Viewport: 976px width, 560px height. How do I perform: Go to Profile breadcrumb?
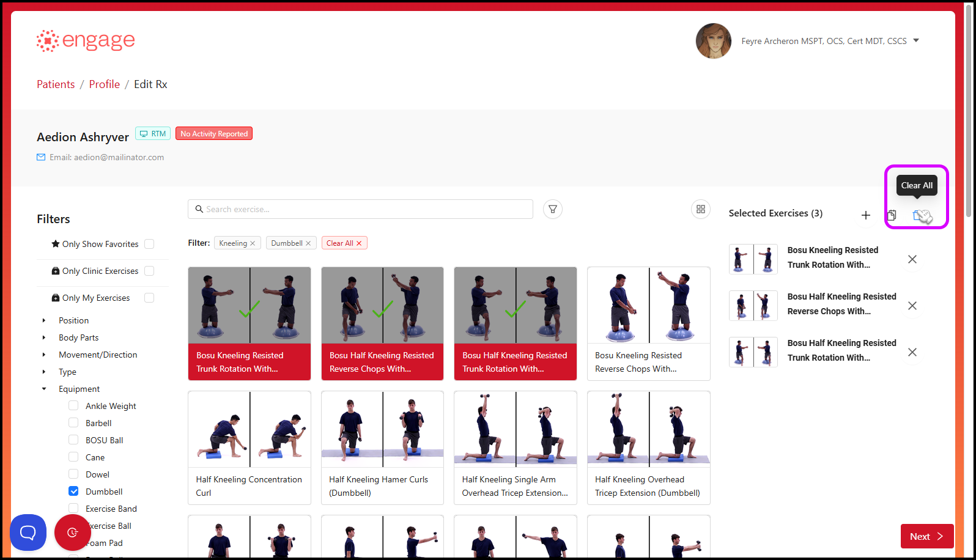tap(105, 84)
